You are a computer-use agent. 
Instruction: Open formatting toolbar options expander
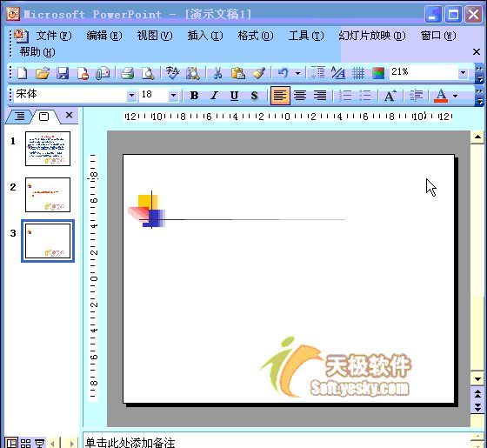pyautogui.click(x=479, y=97)
